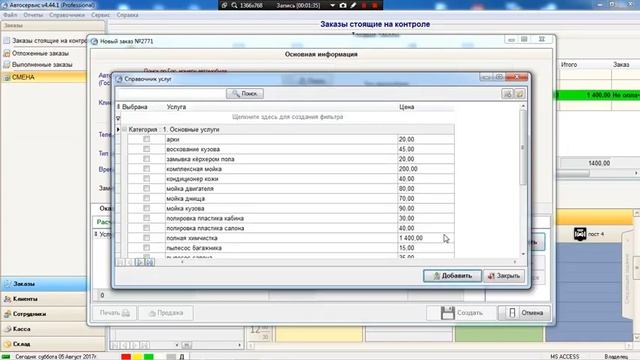This screenshot has height=360, width=640.
Task: Click the last record navigator arrow in Справочник услуг
Action: 150,262
